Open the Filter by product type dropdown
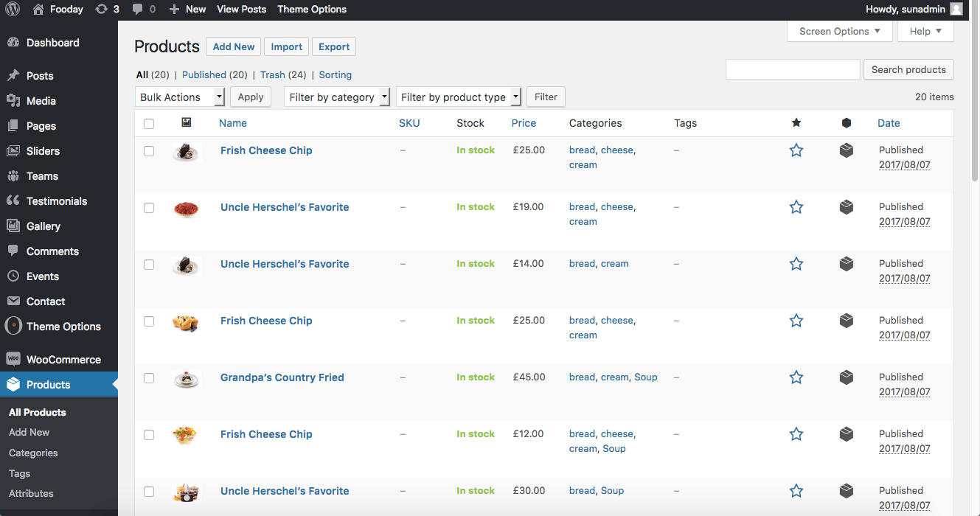980x516 pixels. (x=459, y=97)
